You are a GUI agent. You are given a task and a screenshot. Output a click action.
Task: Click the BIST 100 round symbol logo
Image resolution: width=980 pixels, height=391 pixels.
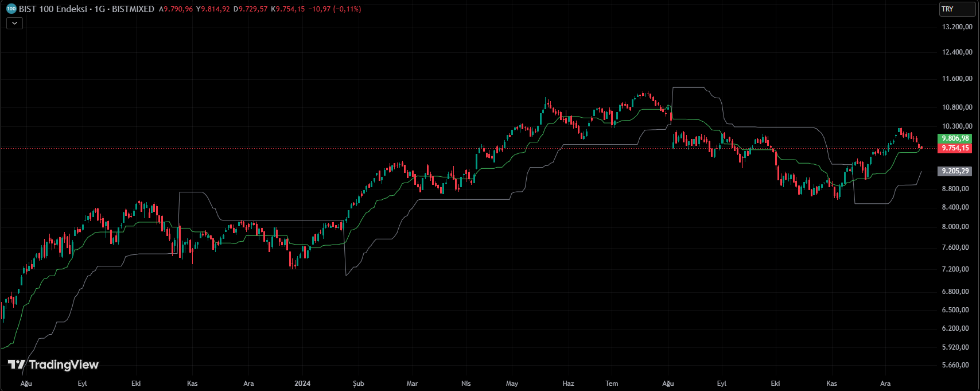pyautogui.click(x=11, y=9)
